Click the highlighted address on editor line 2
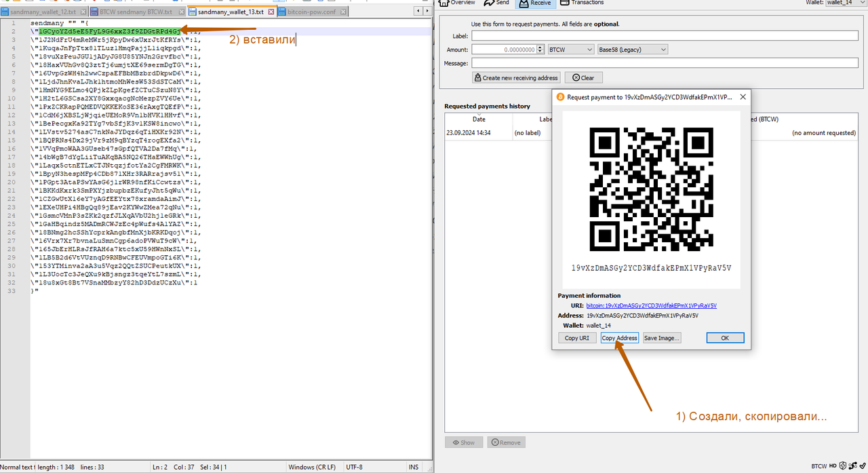Screen dimensions: 868x473 [110, 31]
